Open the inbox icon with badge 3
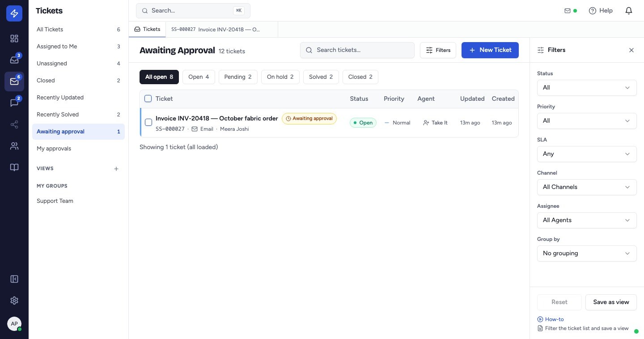 pyautogui.click(x=14, y=60)
